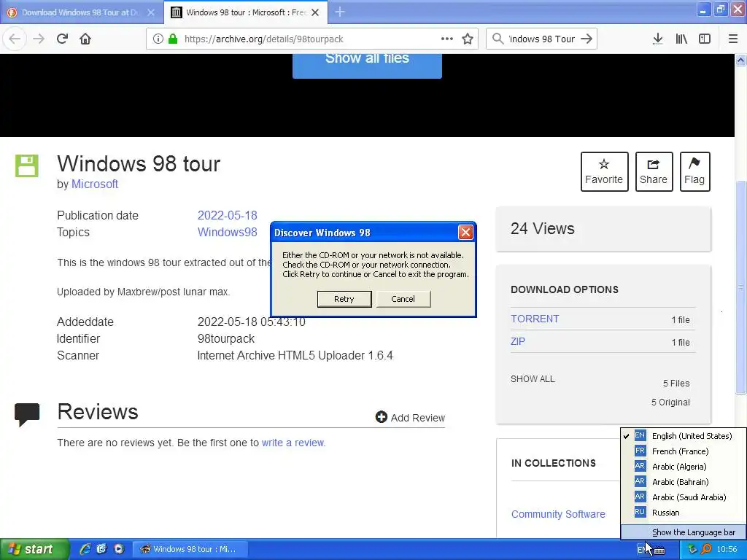
Task: Click the Share button
Action: (654, 172)
